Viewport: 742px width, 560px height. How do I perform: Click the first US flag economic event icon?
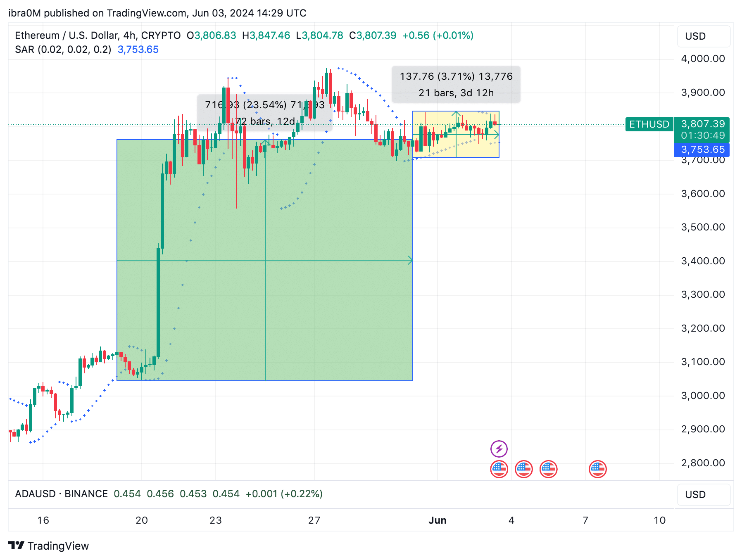click(499, 469)
